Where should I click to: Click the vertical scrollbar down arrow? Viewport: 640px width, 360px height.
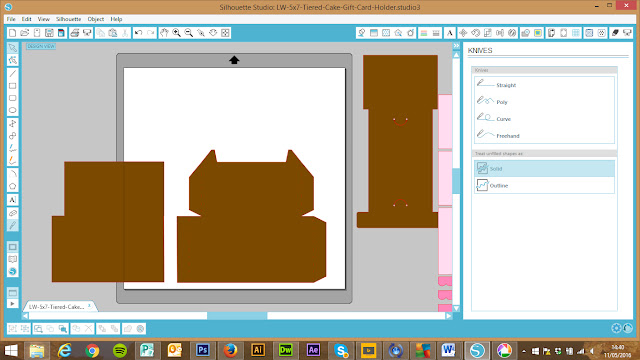point(456,309)
